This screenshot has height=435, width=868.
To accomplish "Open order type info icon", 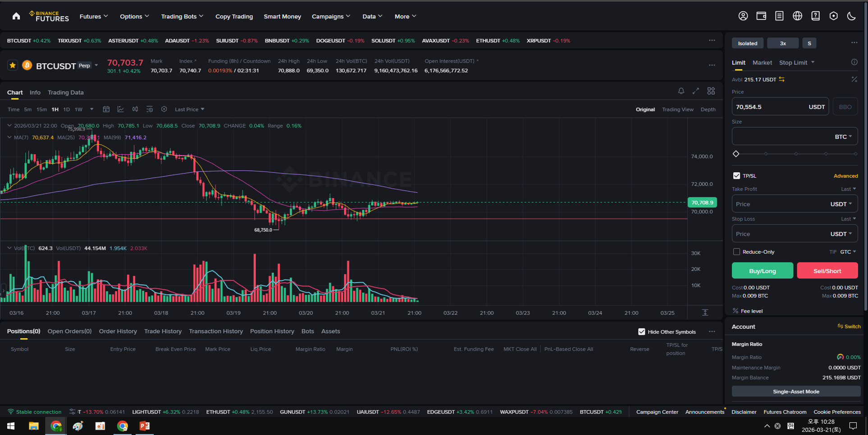I will click(854, 62).
